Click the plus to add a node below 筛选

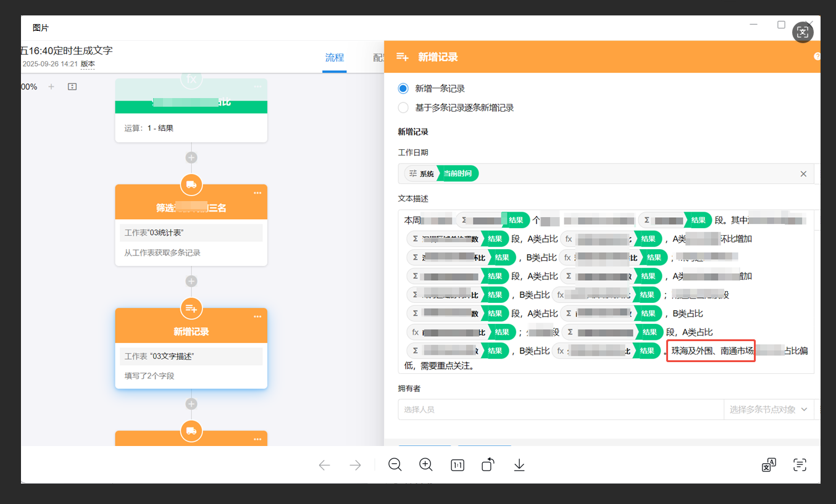191,281
